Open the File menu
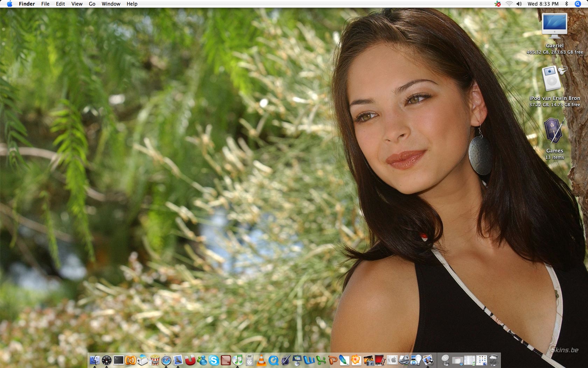The height and width of the screenshot is (368, 588). coord(45,4)
